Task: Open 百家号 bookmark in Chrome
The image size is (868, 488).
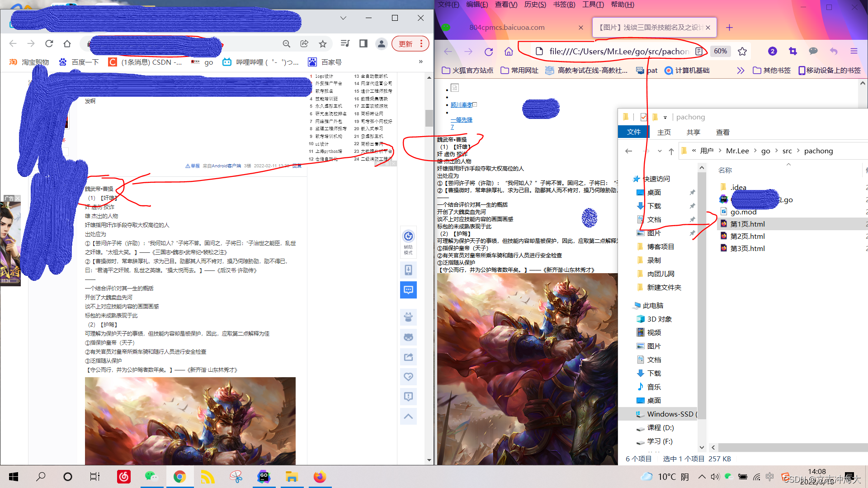Action: [325, 62]
